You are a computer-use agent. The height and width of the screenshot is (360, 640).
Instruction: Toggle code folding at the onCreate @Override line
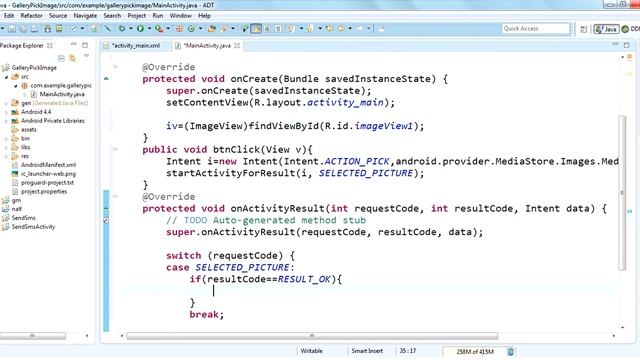pos(116,67)
